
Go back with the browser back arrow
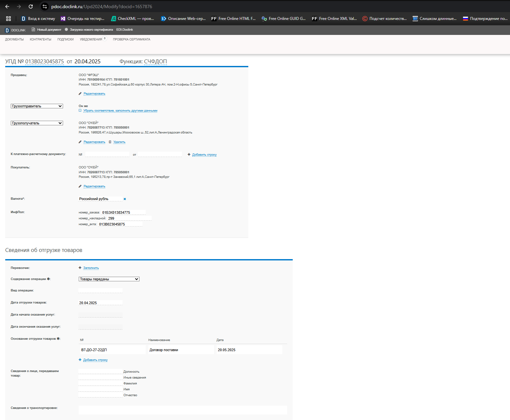pos(7,7)
